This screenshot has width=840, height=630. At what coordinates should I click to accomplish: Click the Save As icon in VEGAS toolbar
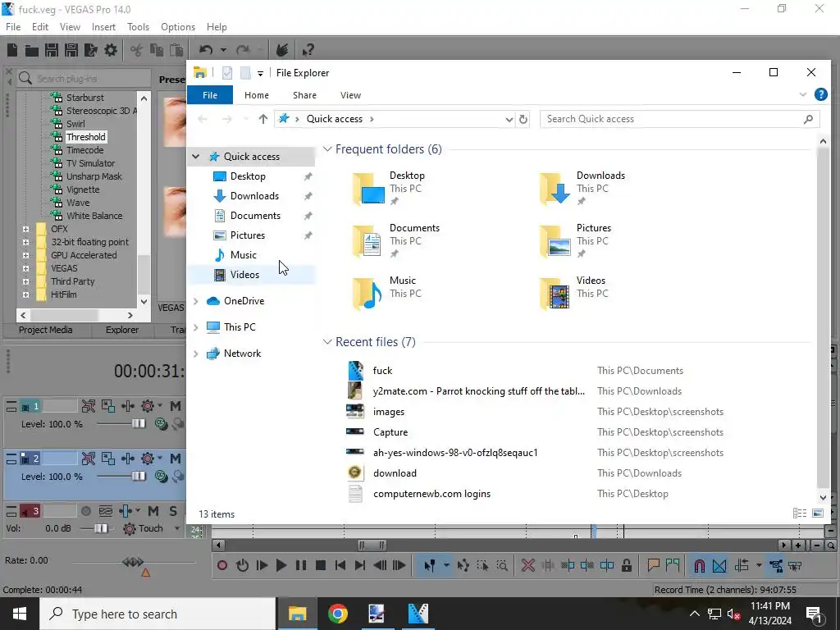[71, 50]
